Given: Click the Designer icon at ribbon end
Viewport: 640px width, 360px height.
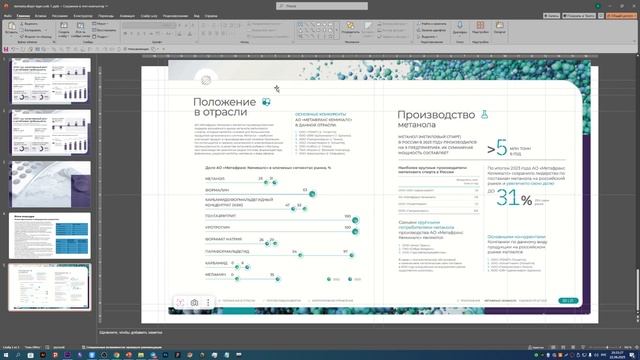Looking at the screenshot, I should 500,26.
